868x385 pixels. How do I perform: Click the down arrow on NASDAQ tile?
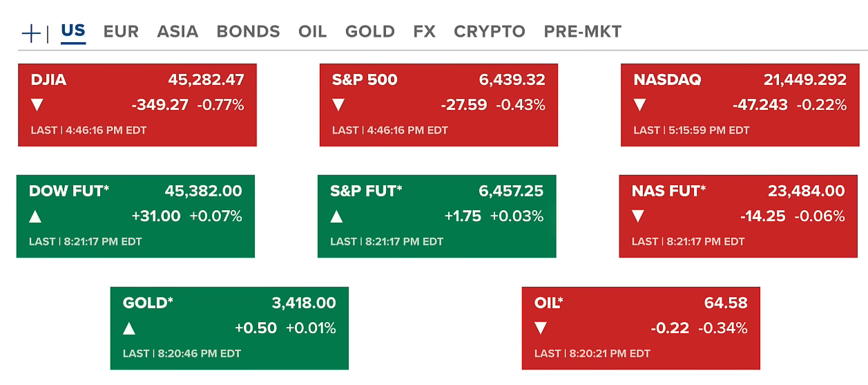[640, 105]
